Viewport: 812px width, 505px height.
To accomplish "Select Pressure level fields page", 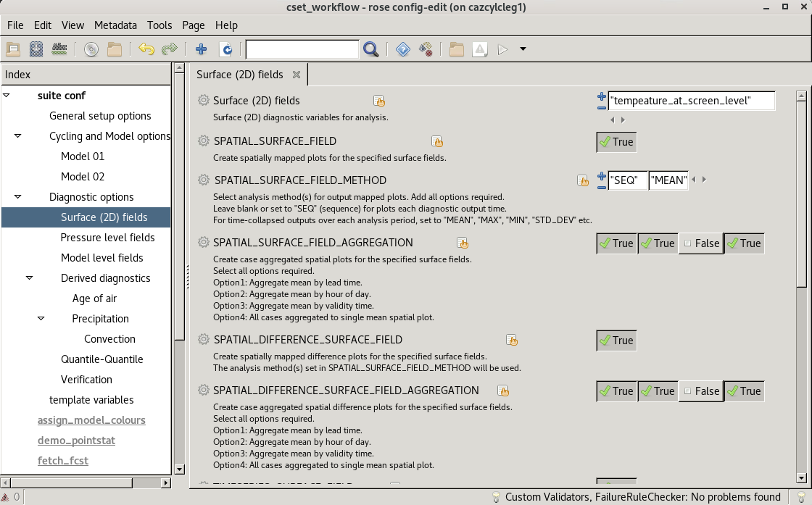I will pos(108,238).
